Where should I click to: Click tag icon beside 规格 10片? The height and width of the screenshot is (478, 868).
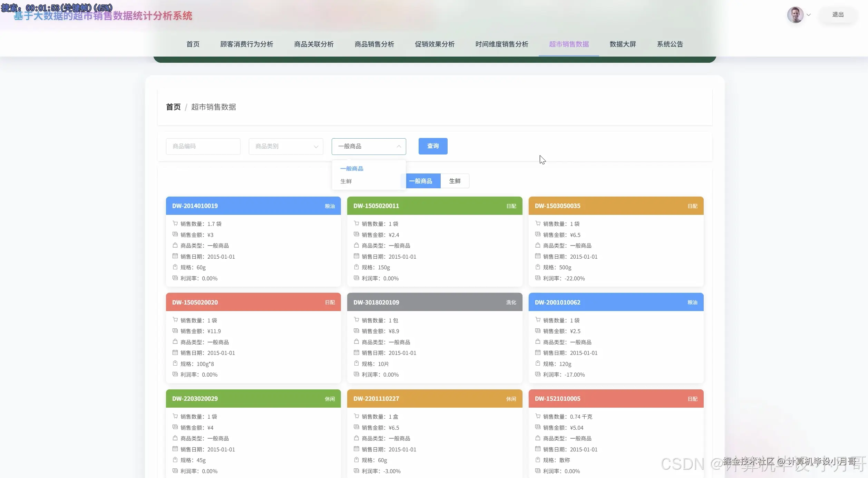[x=356, y=364]
